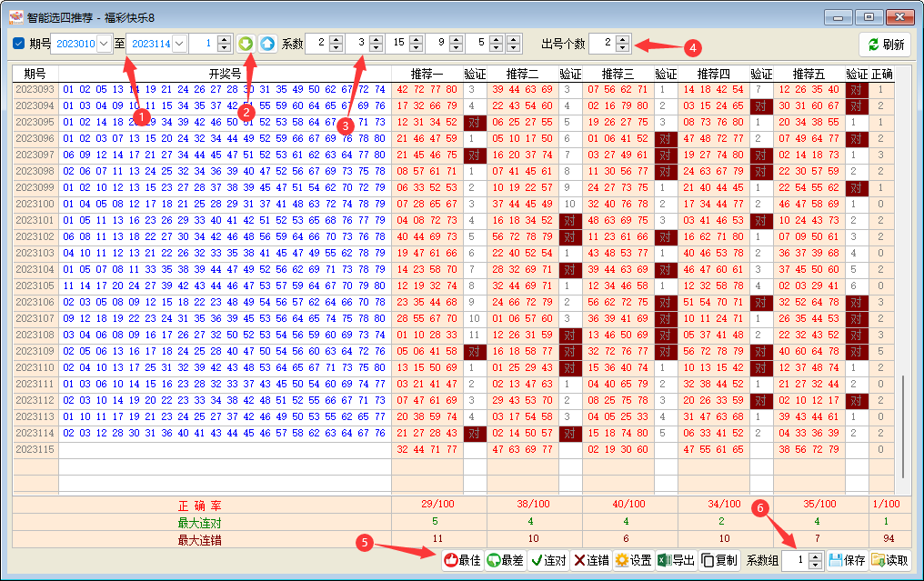The image size is (924, 581).
Task: Copy results using 复制 button
Action: [x=719, y=561]
